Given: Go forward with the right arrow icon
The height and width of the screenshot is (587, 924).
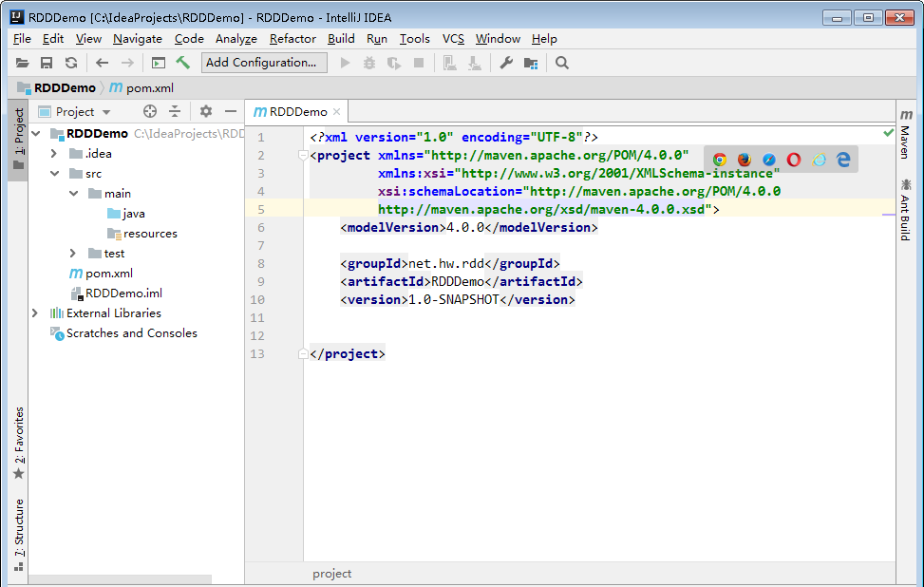Looking at the screenshot, I should click(127, 63).
